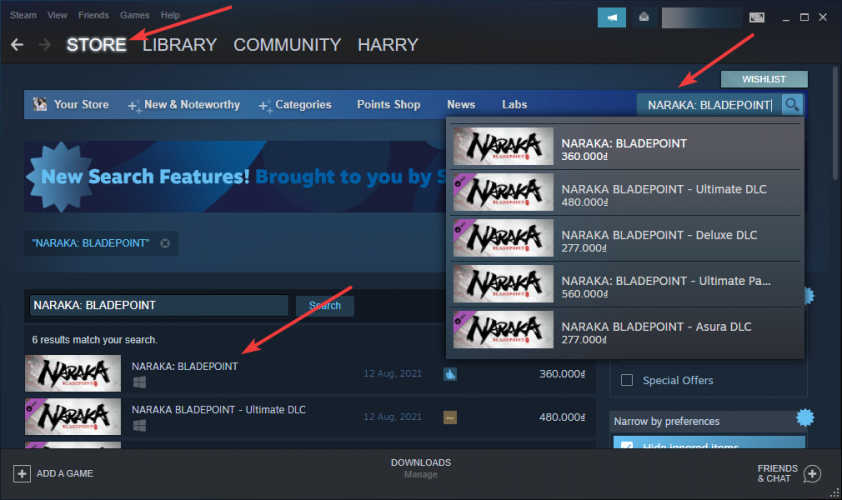Click thumbnail of Deluxe DLC suggestion
Screen dimensions: 842x500
[x=503, y=238]
